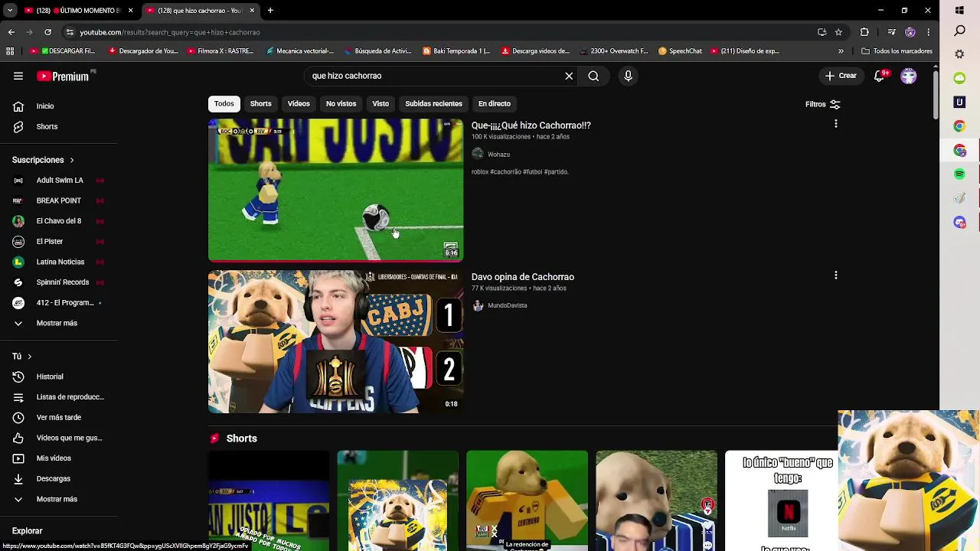Open more options for Wohazu video
The image size is (980, 551).
pos(836,124)
